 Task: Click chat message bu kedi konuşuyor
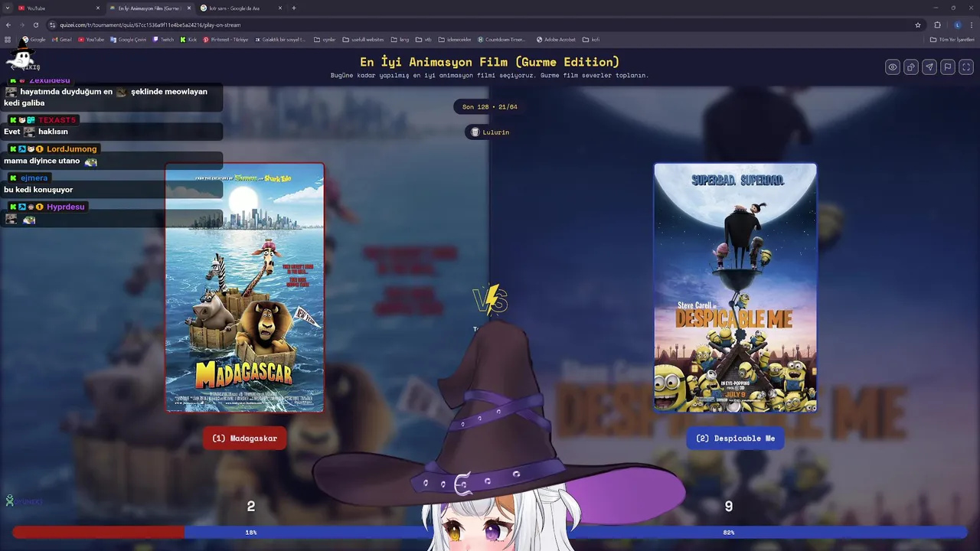(38, 190)
